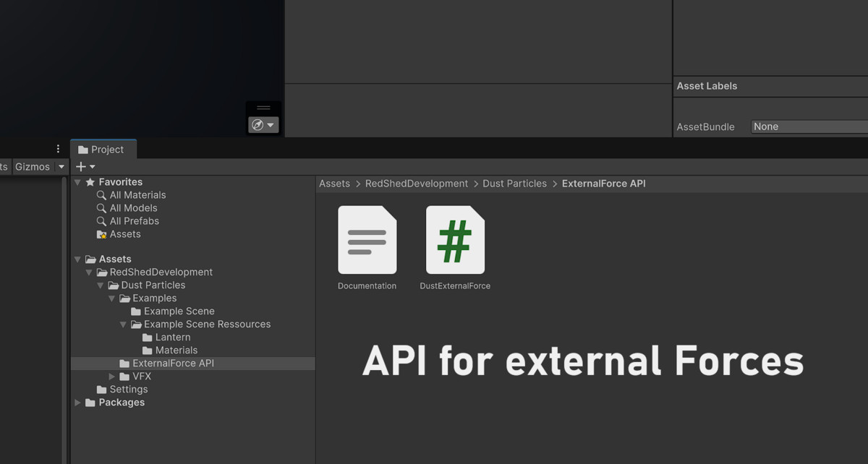Click the plus create asset button
The width and height of the screenshot is (868, 464).
(x=80, y=166)
